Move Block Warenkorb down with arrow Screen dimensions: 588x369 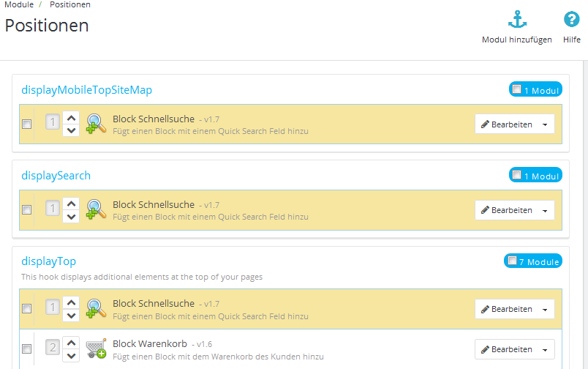[x=71, y=356]
